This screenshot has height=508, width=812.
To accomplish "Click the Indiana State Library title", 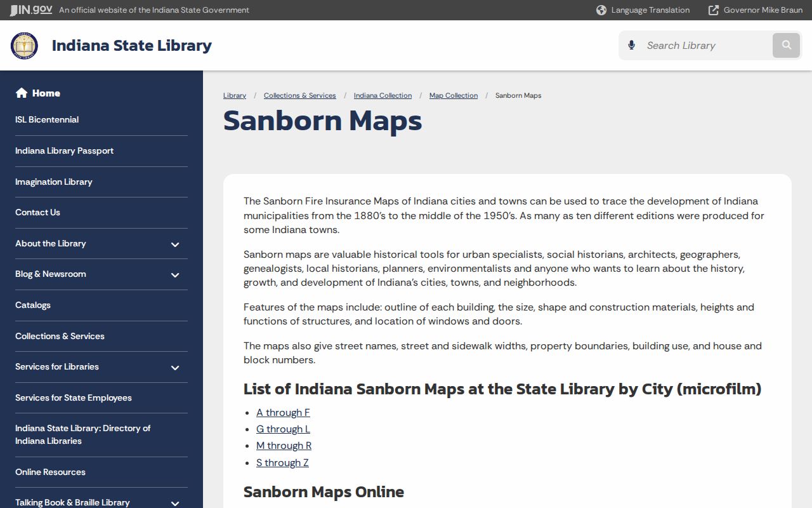I will (x=132, y=45).
